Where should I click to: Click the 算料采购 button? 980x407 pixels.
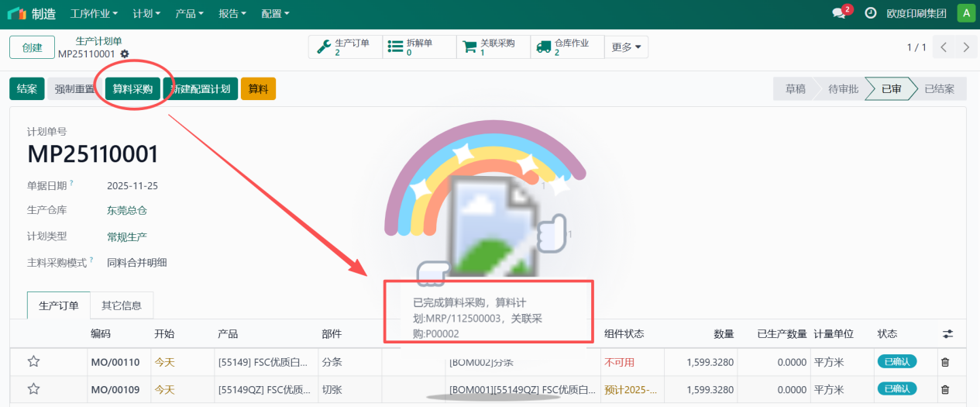[x=132, y=89]
